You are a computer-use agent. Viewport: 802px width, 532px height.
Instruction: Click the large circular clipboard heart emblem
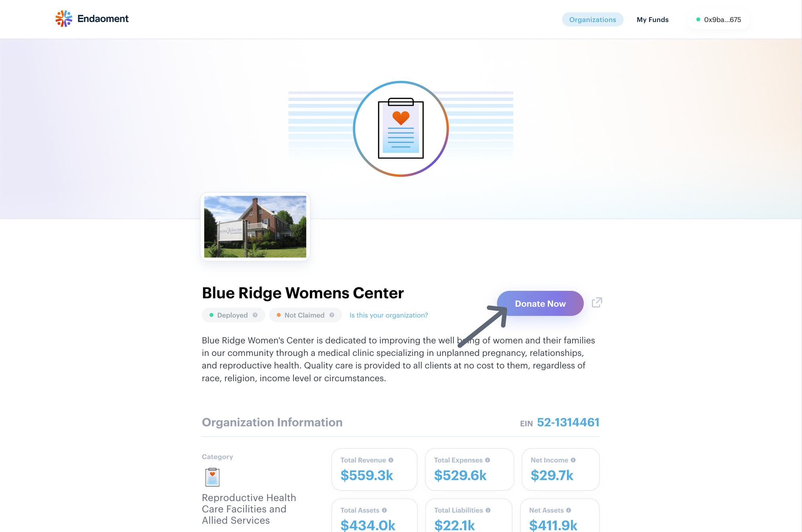(x=401, y=129)
